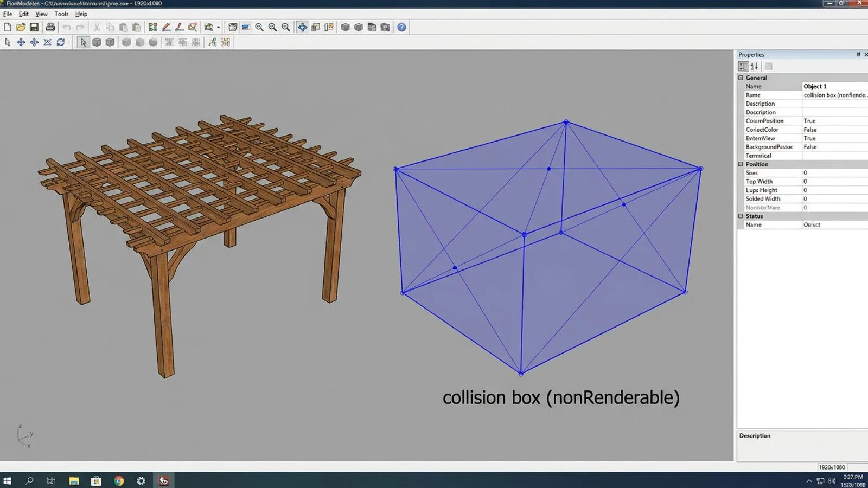Open Chrome from the taskbar
The height and width of the screenshot is (488, 868).
click(x=119, y=480)
